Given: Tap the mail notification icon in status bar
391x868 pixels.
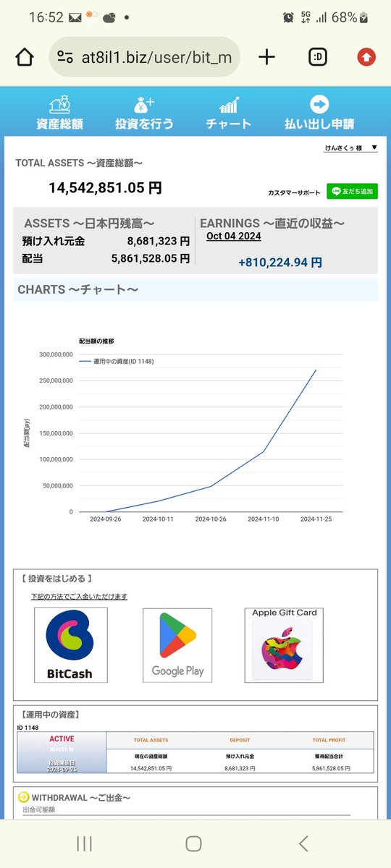Looking at the screenshot, I should coord(75,17).
